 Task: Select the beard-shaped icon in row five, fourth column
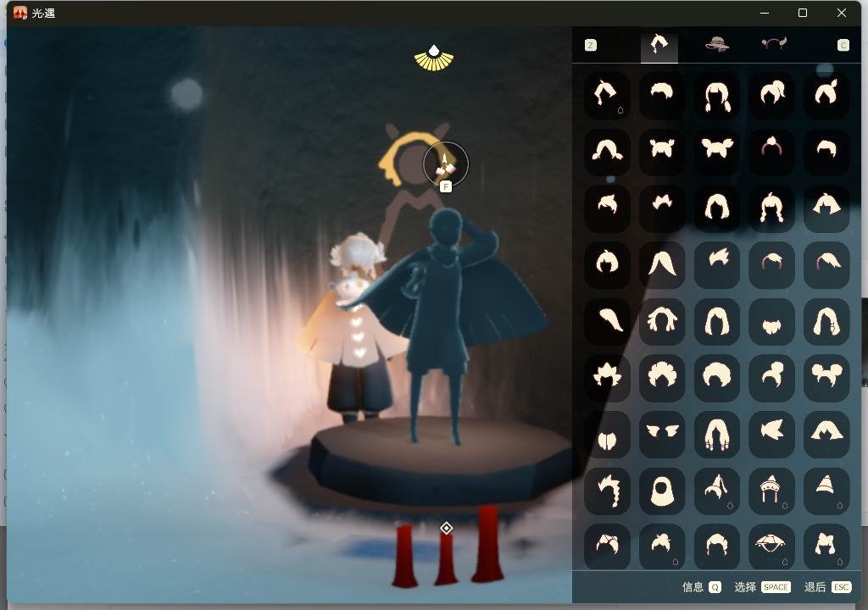(x=771, y=322)
